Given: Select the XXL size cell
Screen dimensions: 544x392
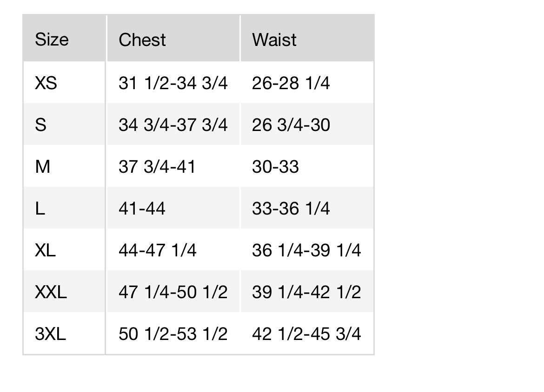Looking at the screenshot, I should pos(51,292).
